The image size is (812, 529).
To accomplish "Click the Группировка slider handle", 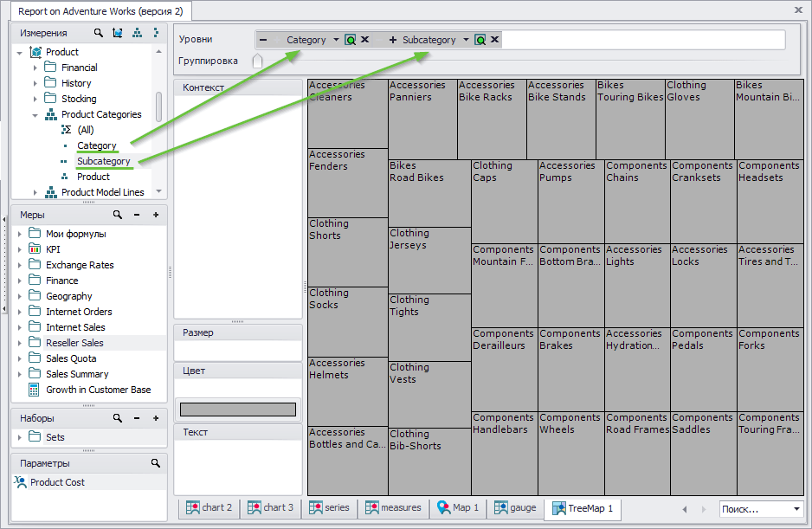I will (x=257, y=61).
